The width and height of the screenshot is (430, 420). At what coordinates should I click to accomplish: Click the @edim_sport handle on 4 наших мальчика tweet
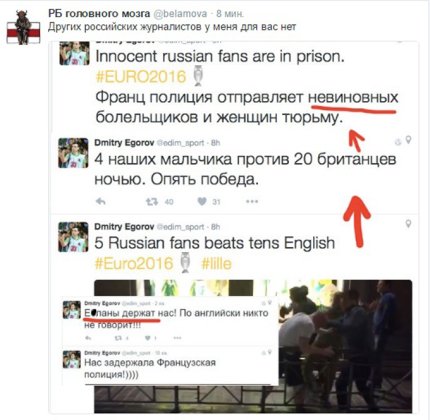180,143
